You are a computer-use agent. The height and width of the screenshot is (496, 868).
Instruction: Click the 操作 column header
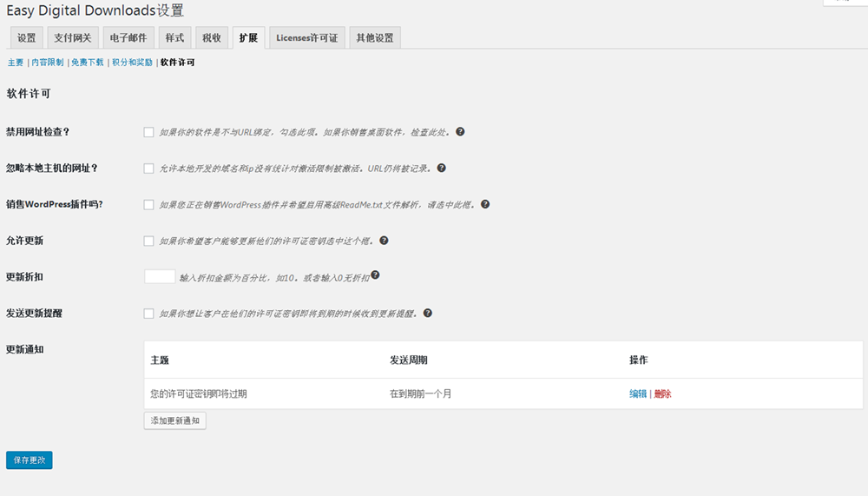click(638, 360)
